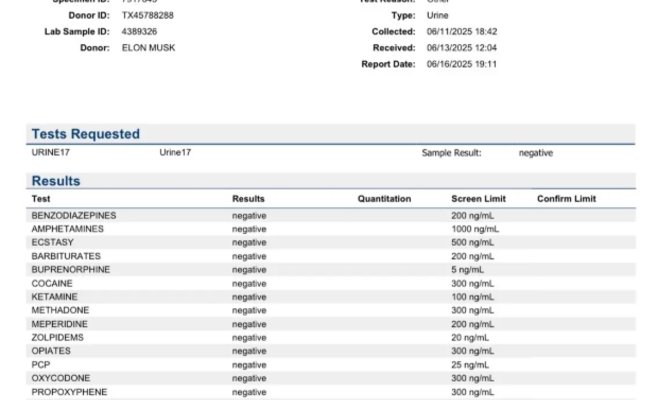Click the Results section heading
The height and width of the screenshot is (400, 658).
56,181
